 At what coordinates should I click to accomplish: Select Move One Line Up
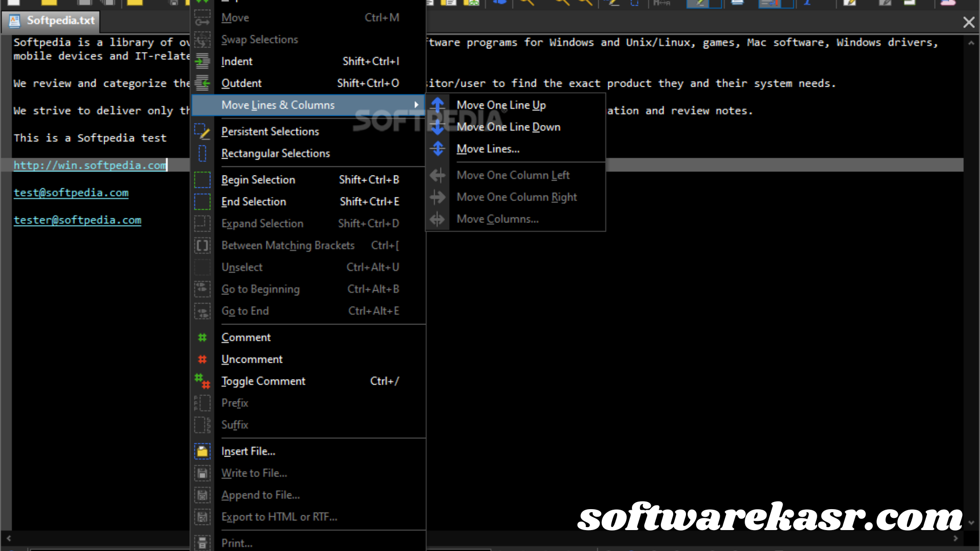pos(516,105)
